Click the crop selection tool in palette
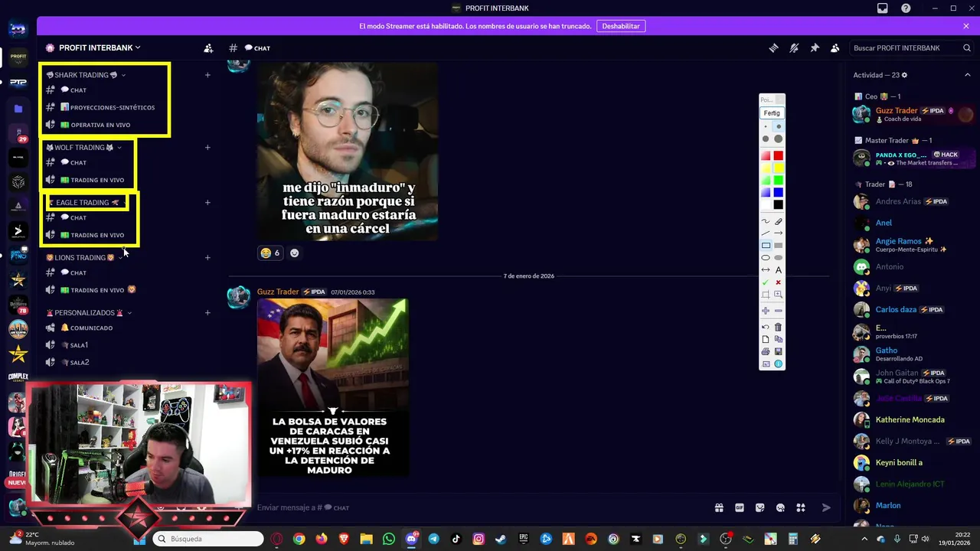980x551 pixels. [x=766, y=295]
